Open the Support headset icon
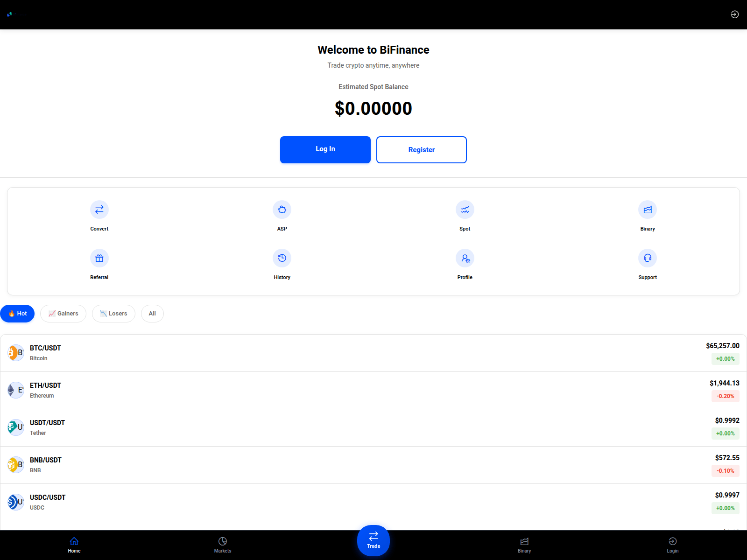 [x=648, y=258]
